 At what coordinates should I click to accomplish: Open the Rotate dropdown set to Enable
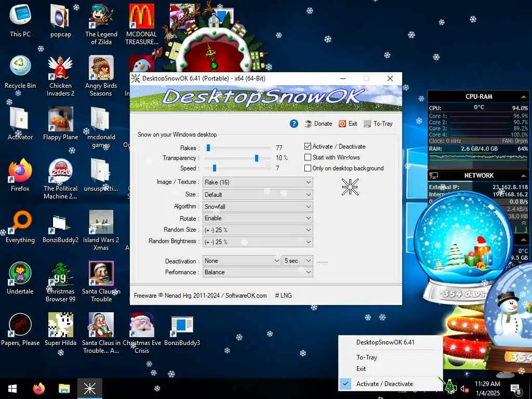(x=258, y=218)
